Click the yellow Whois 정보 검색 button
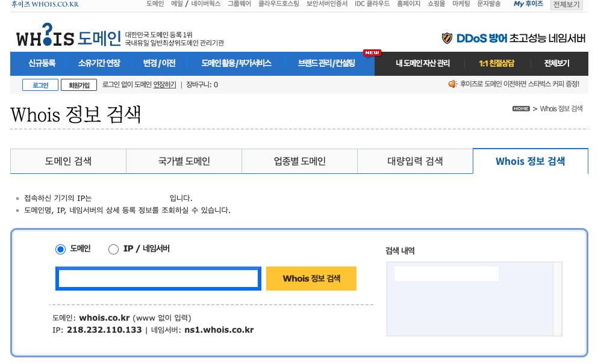Image resolution: width=598 pixels, height=364 pixels. pos(311,279)
